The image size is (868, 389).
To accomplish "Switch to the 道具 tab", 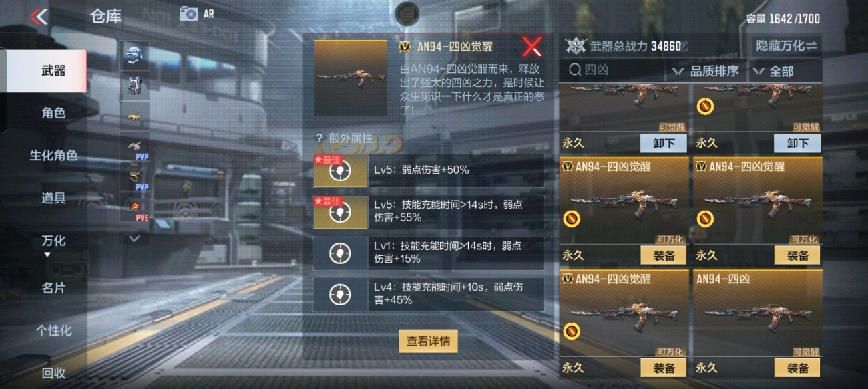I will pyautogui.click(x=53, y=198).
